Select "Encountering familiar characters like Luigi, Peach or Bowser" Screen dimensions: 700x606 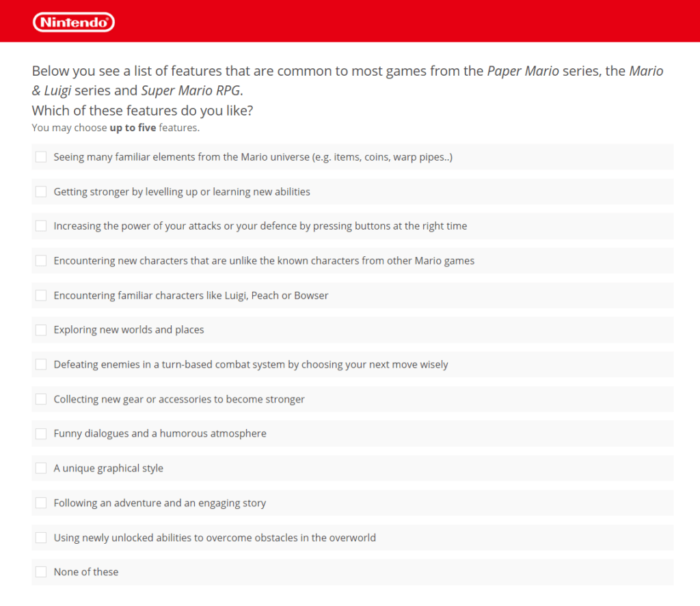click(40, 295)
